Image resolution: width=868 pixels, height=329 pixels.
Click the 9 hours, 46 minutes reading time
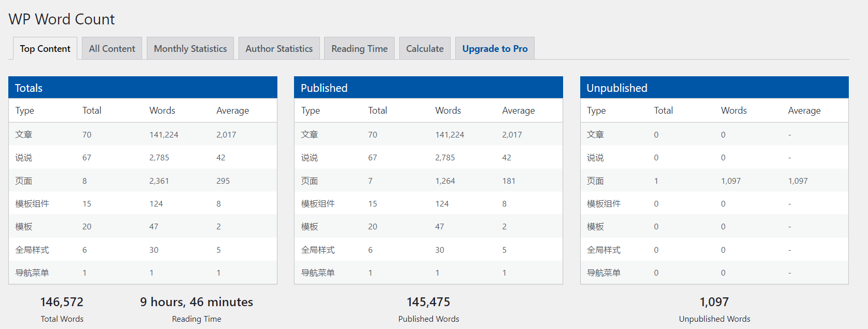197,302
